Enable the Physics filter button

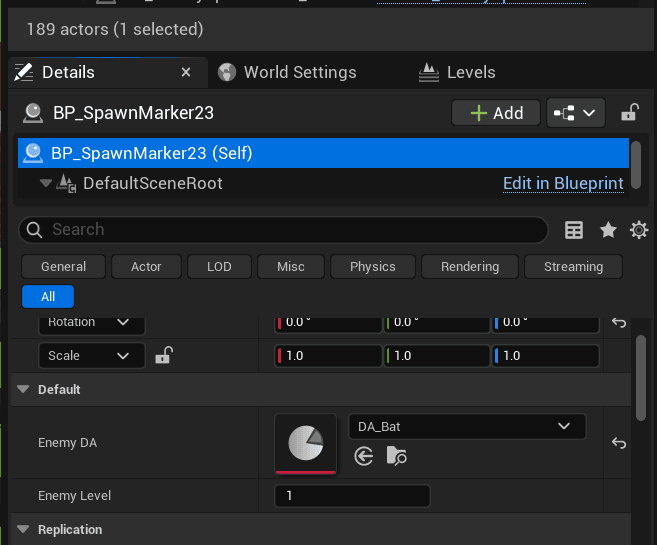(x=373, y=267)
